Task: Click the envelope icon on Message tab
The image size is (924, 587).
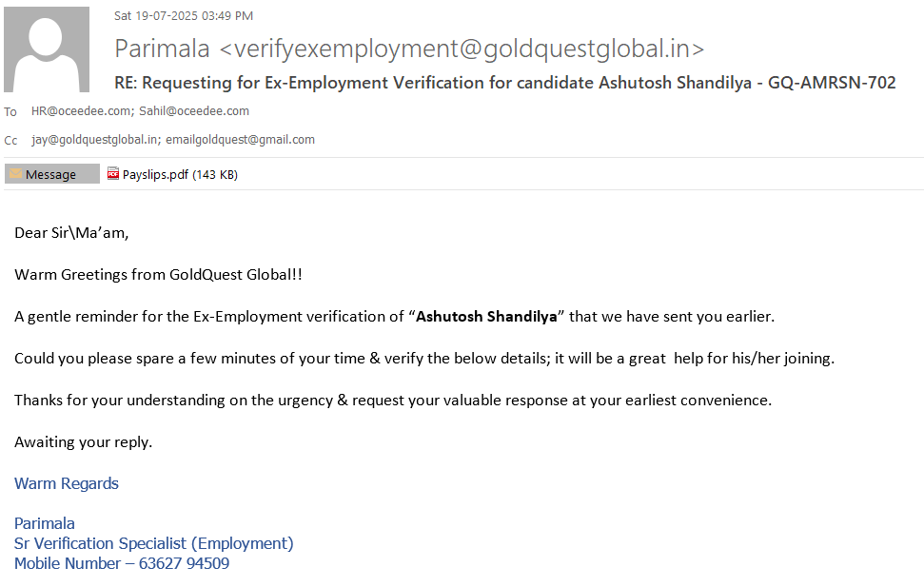Action: click(15, 174)
